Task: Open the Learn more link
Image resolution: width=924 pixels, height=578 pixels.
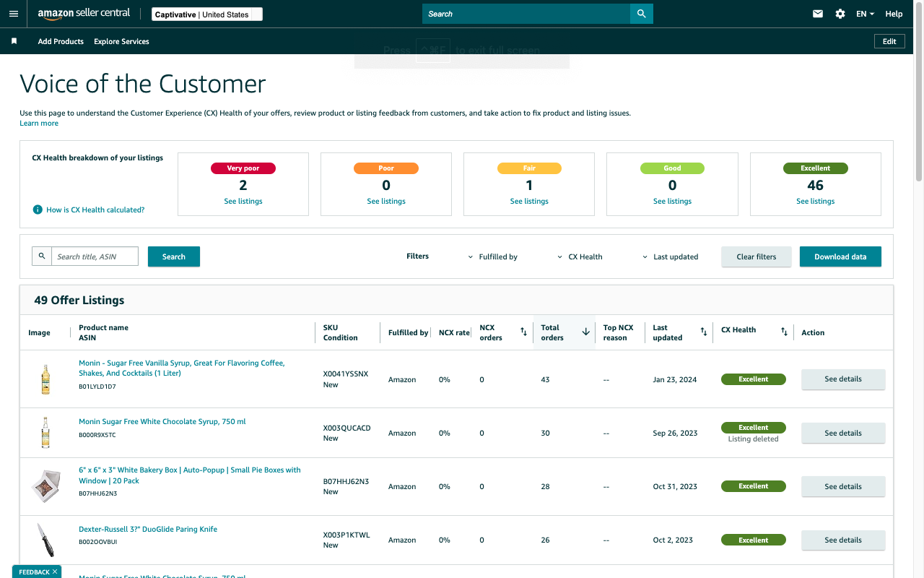Action: pos(39,124)
